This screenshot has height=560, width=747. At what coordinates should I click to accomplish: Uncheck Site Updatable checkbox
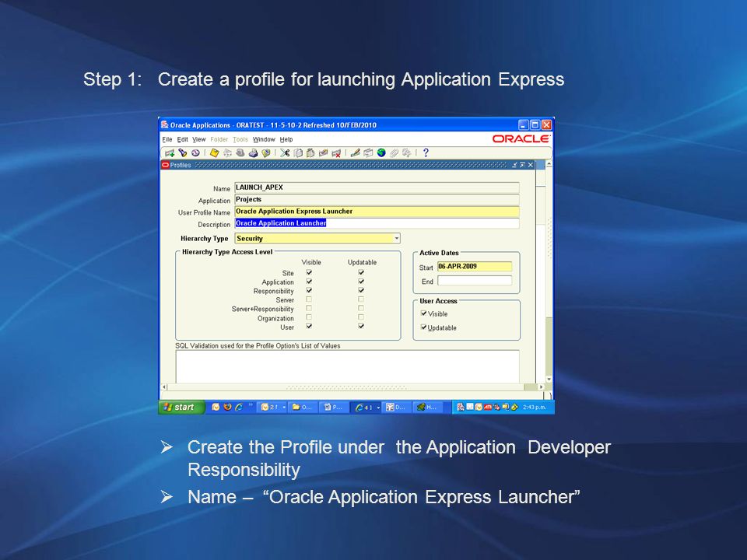click(x=361, y=272)
